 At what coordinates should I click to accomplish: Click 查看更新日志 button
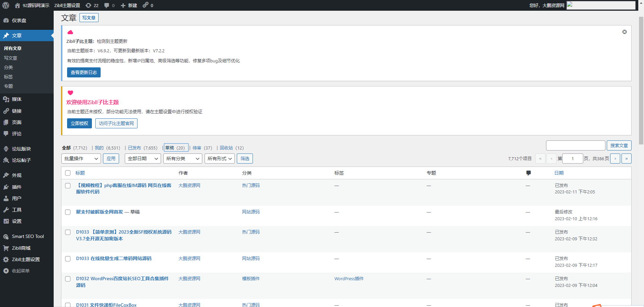[x=84, y=72]
